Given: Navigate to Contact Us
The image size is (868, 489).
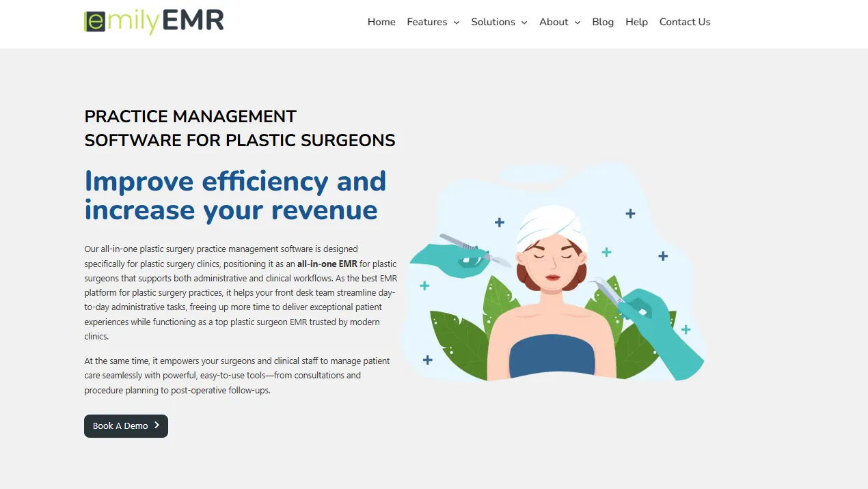Looking at the screenshot, I should click(x=685, y=22).
